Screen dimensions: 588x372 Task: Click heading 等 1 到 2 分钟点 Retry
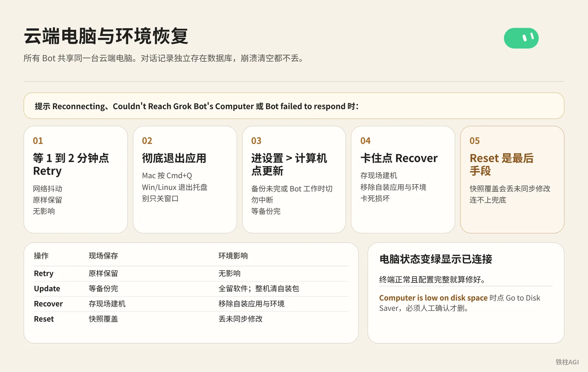pos(71,165)
